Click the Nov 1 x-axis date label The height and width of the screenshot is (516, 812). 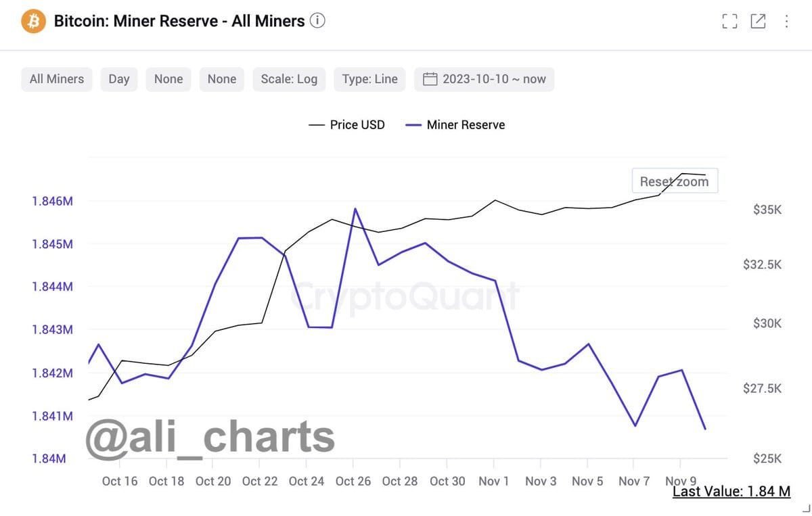pyautogui.click(x=493, y=481)
